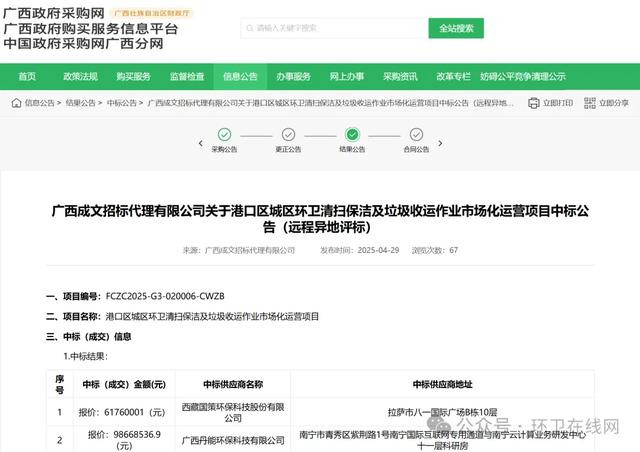Click project number FCZC2025-G3-020006-CWZB
The image size is (640, 452).
tap(165, 296)
